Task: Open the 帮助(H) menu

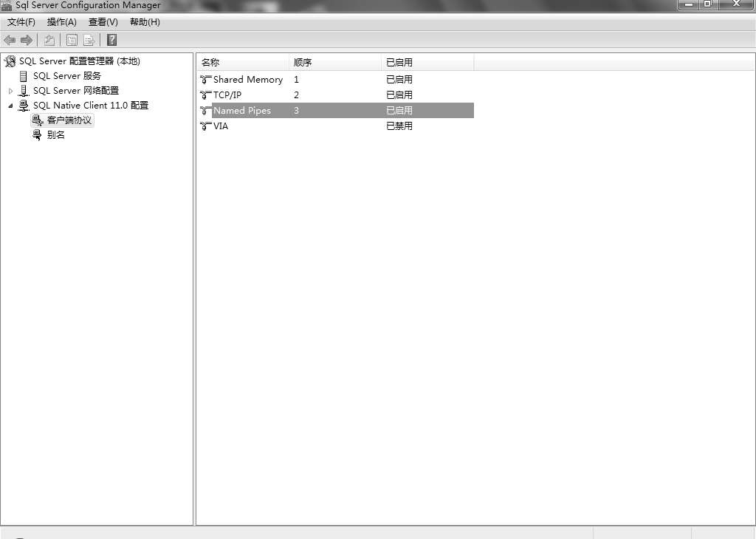Action: [145, 22]
